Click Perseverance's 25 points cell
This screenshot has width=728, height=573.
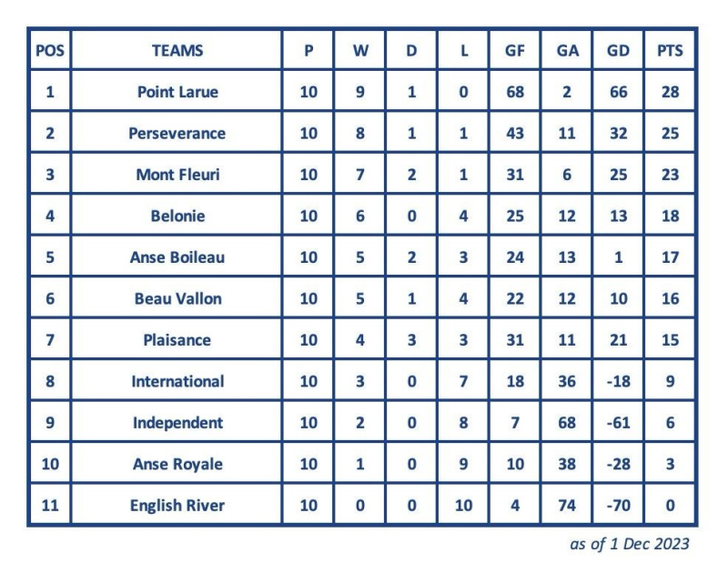coord(670,133)
